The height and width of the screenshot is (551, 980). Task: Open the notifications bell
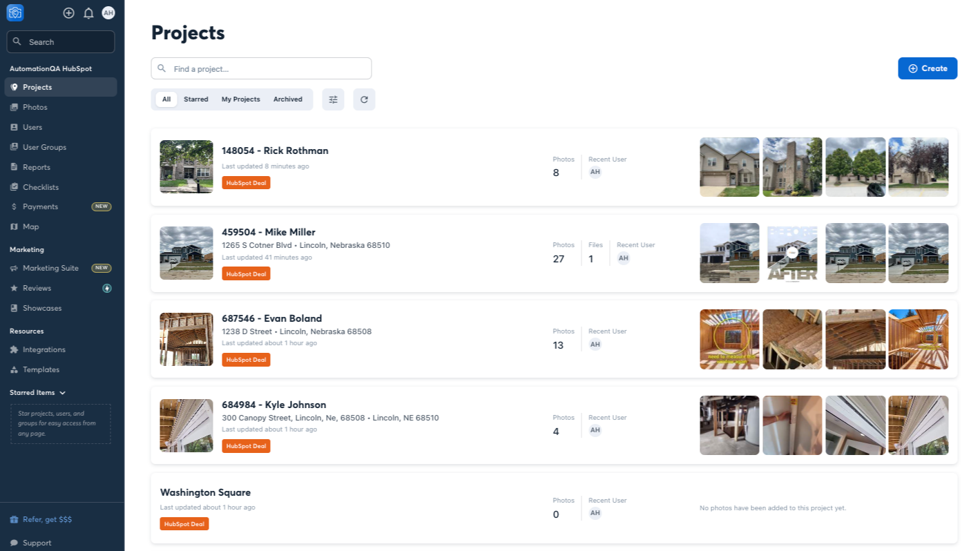pos(88,13)
